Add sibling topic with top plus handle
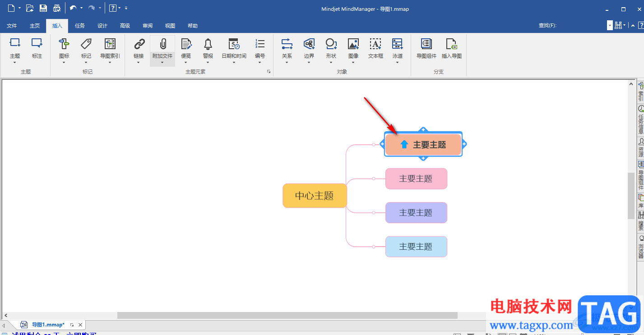Screen dimensions: 644x335 pyautogui.click(x=423, y=130)
